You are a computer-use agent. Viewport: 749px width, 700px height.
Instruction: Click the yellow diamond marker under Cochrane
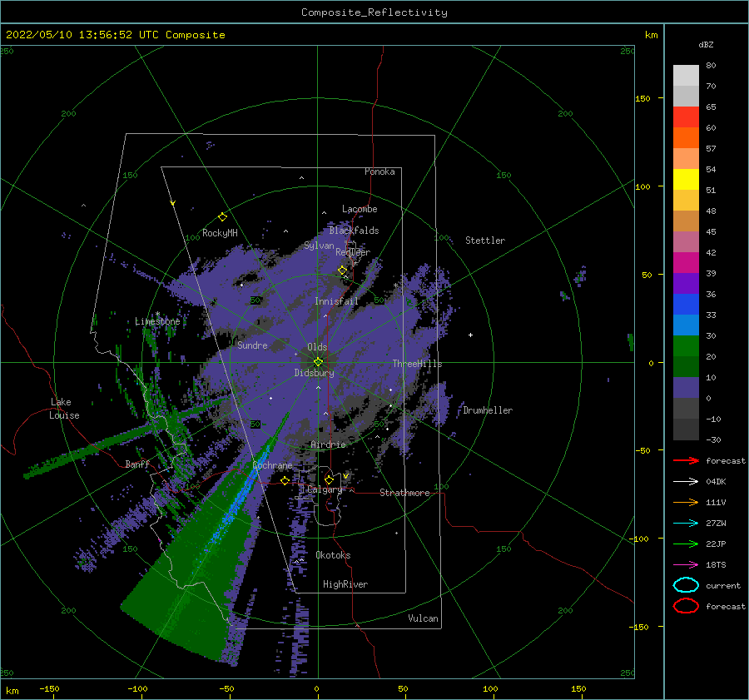tap(285, 480)
